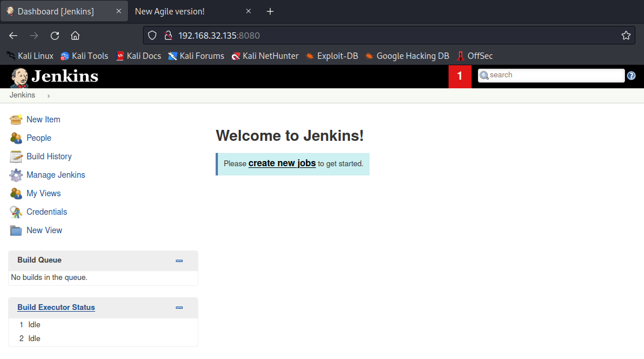
Task: Select the 'No builds in the queue.' text
Action: tap(49, 278)
